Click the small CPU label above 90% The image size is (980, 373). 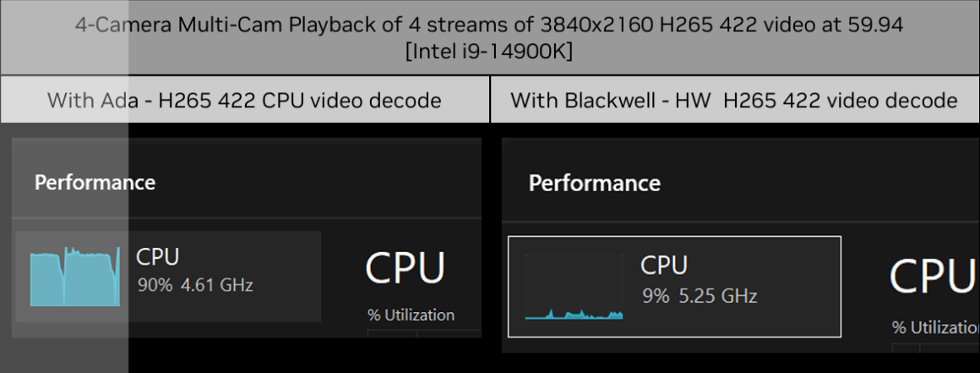(x=157, y=256)
